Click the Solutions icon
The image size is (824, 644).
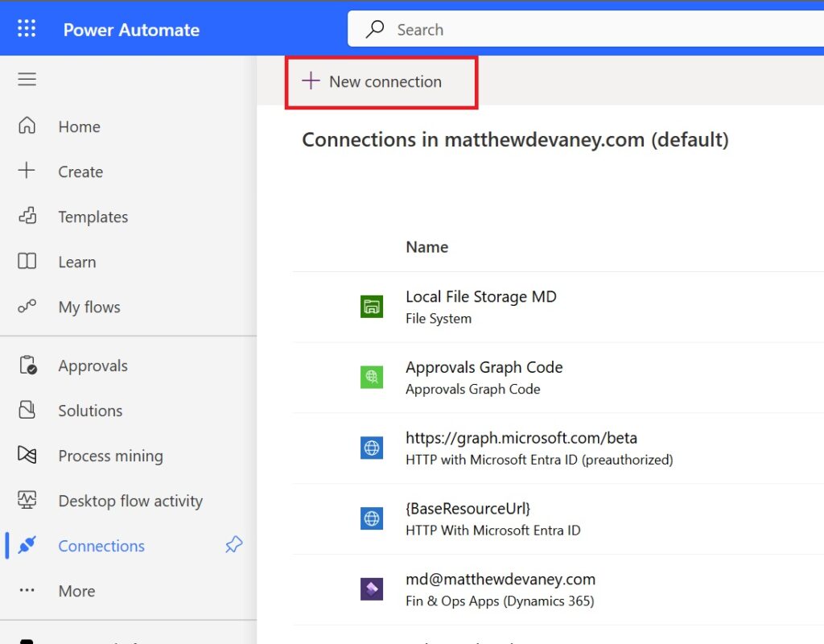click(x=27, y=410)
